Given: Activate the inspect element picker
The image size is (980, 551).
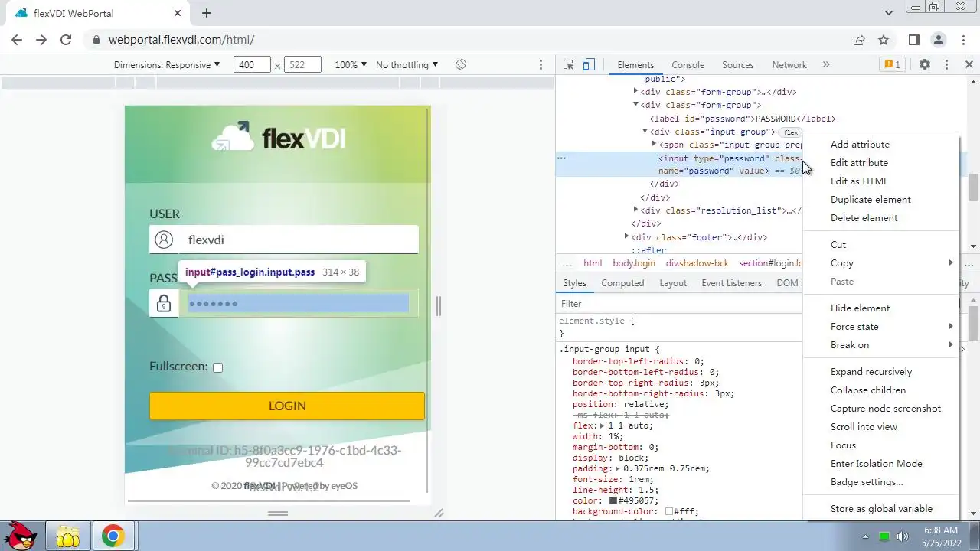Looking at the screenshot, I should 568,65.
